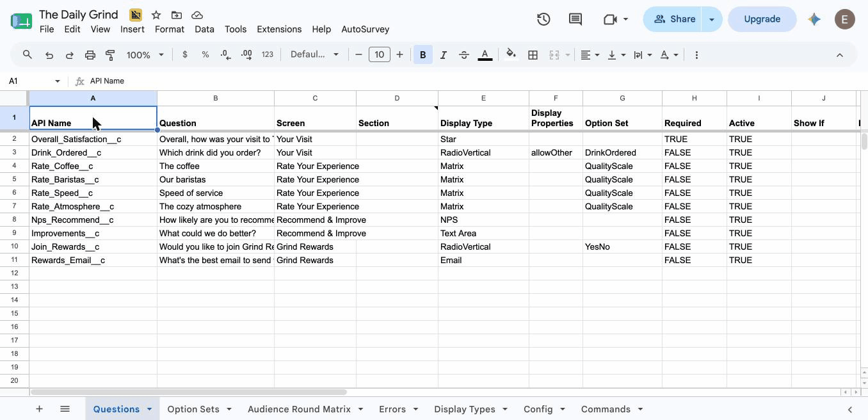Toggle strikethrough formatting
868x420 pixels.
pos(464,55)
